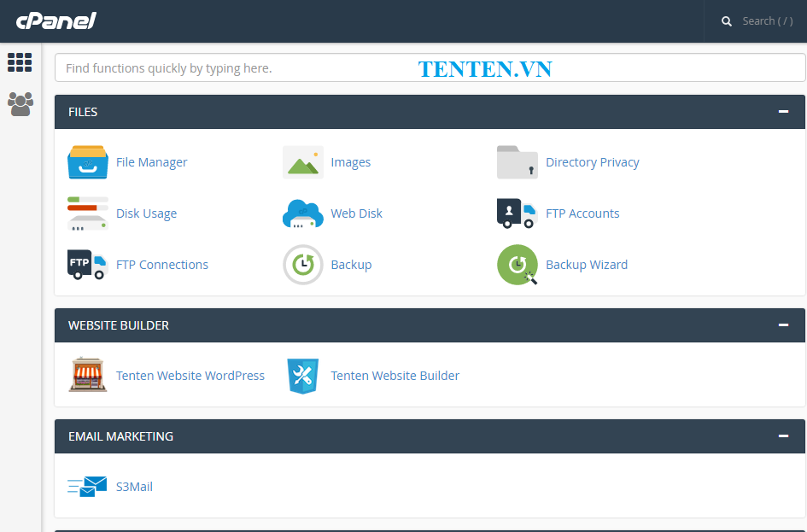
Task: Open Tenten Website WordPress link
Action: click(190, 376)
